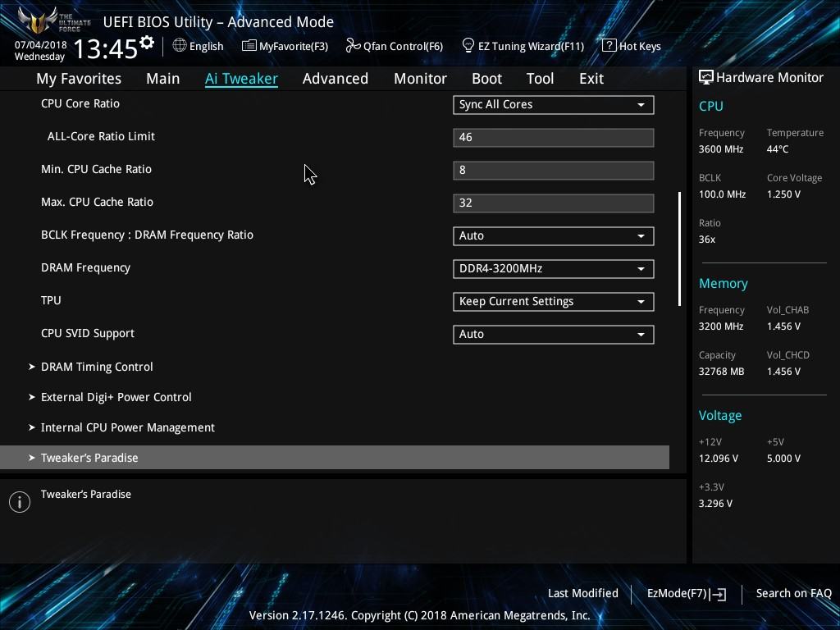
Task: Click the +12V 12.096 V reading
Action: pos(719,459)
